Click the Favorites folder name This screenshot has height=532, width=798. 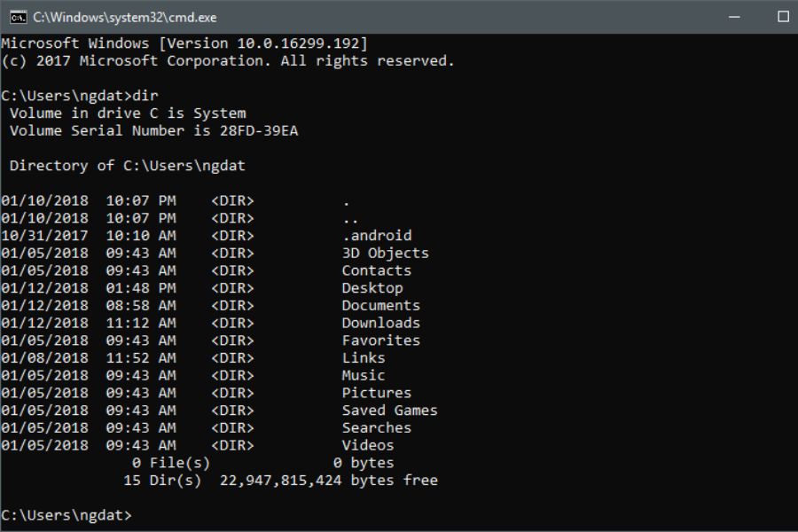(380, 340)
